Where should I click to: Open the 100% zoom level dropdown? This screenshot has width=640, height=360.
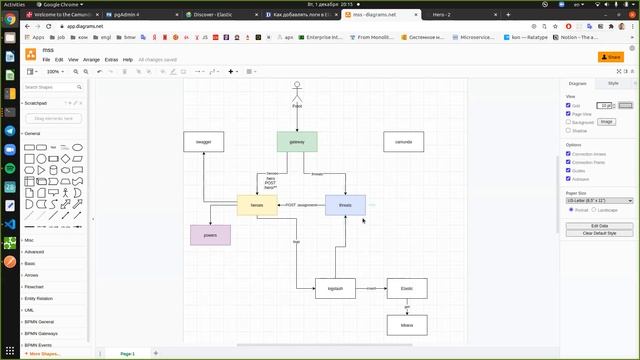pos(55,71)
